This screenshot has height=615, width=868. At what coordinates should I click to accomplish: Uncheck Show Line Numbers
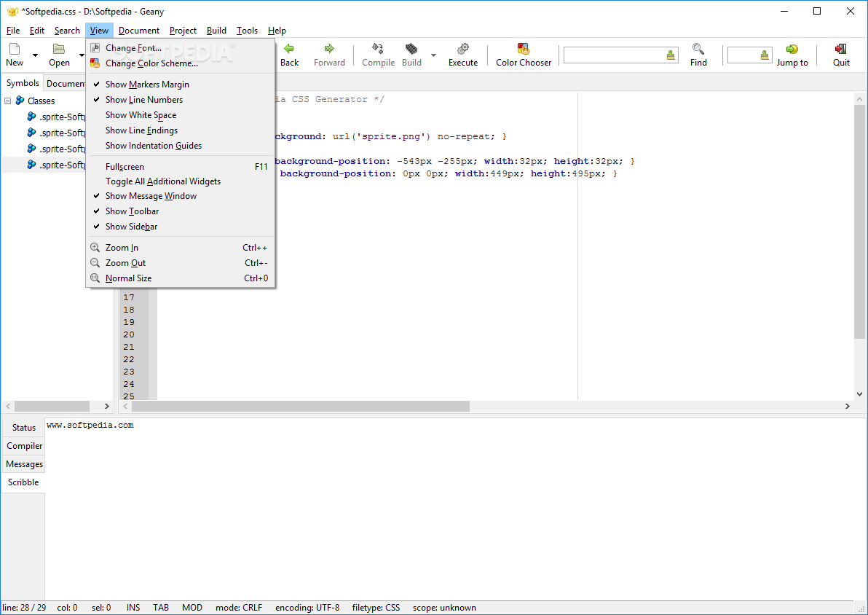point(181,100)
